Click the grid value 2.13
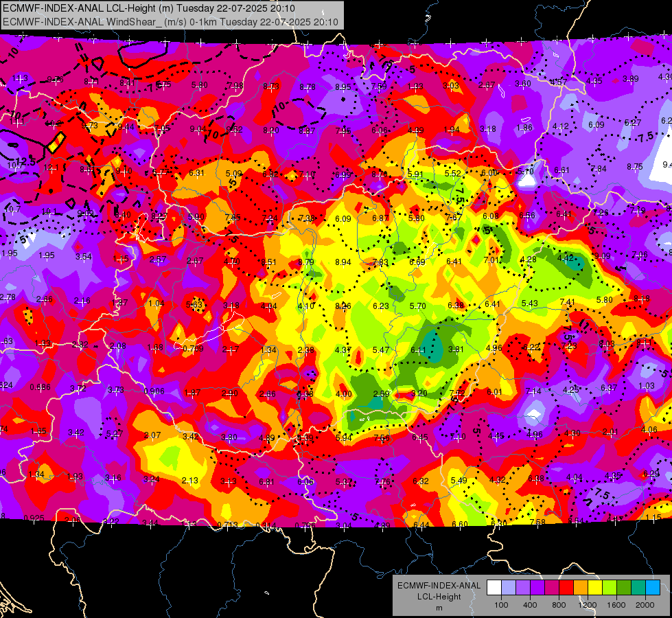 click(190, 481)
